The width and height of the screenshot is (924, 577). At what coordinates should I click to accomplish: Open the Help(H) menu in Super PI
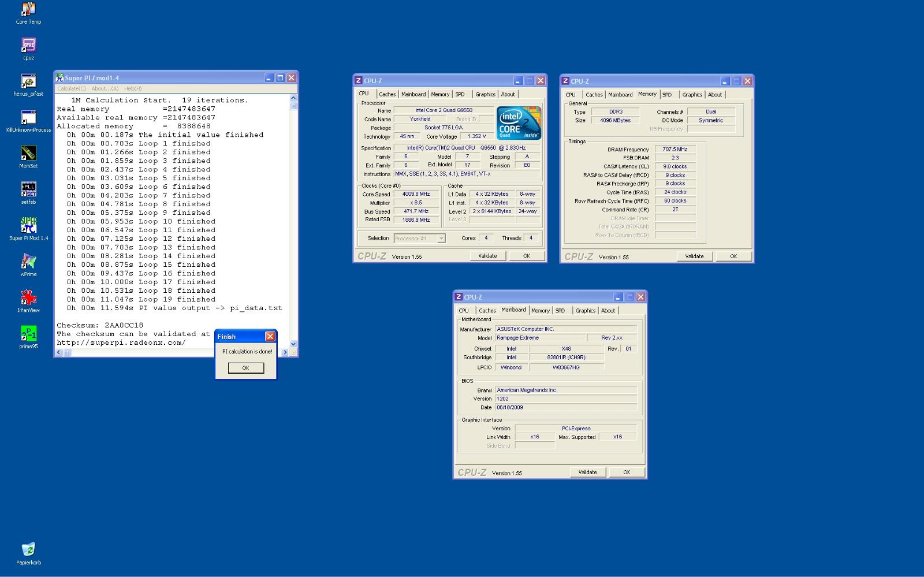coord(133,88)
